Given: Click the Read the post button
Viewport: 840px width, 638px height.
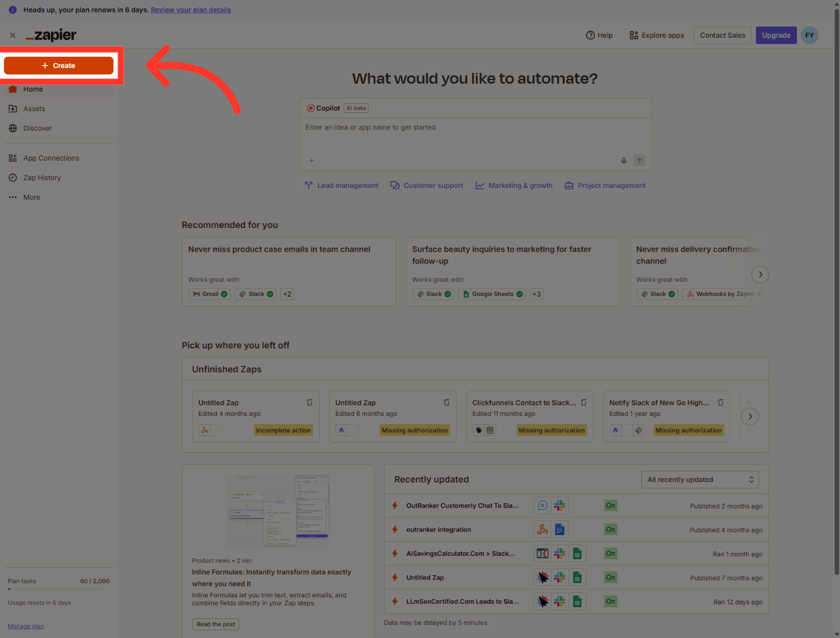Looking at the screenshot, I should click(216, 624).
